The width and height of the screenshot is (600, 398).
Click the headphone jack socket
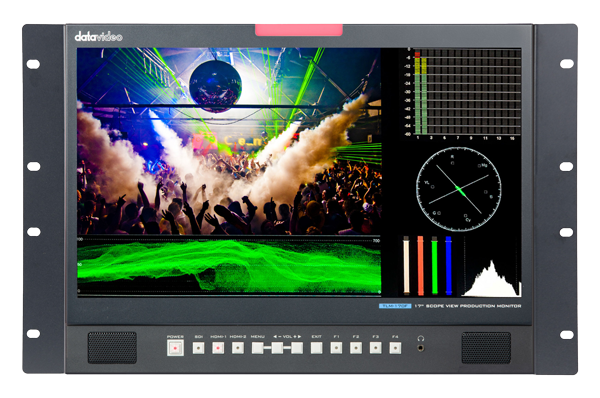[421, 348]
